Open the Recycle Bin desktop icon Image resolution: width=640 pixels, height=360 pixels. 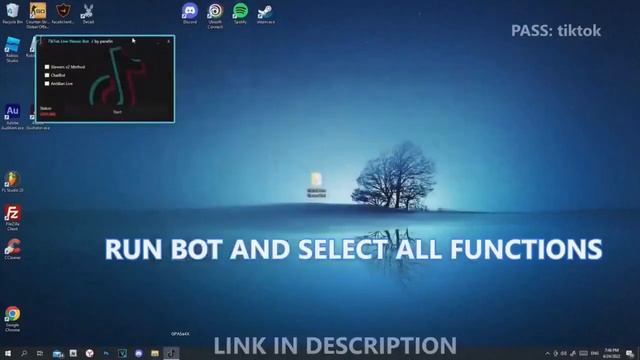click(x=12, y=13)
